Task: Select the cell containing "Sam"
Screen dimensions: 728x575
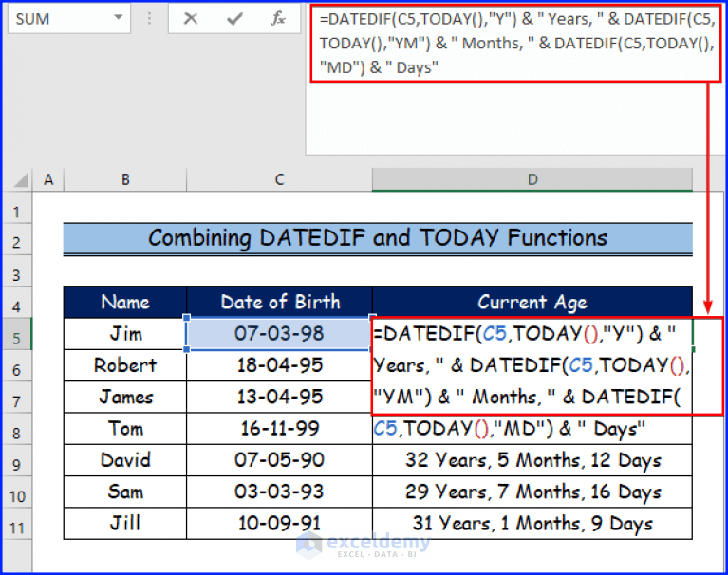Action: [125, 492]
